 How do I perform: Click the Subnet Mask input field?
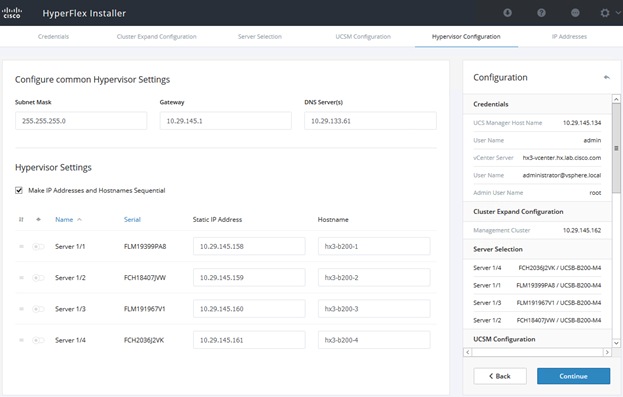click(81, 121)
